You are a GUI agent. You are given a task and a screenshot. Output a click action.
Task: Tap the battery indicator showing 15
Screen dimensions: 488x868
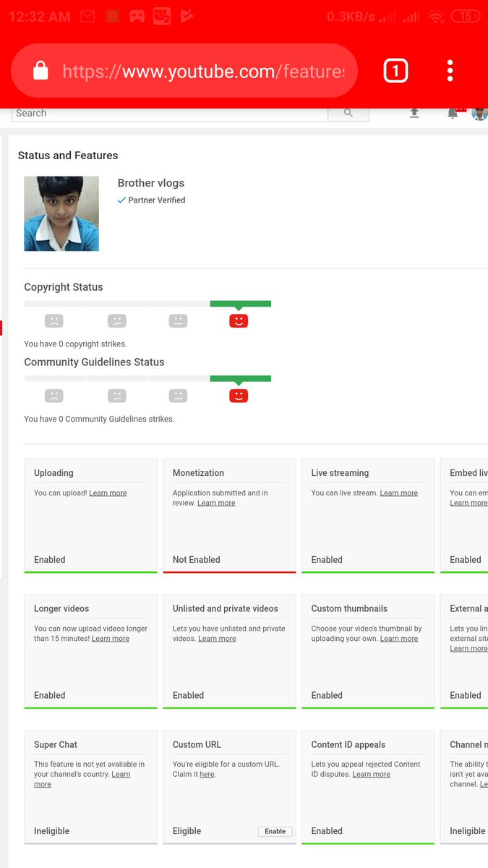[x=466, y=16]
